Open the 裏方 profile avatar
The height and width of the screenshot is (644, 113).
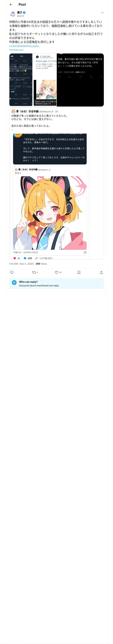coord(13,14)
